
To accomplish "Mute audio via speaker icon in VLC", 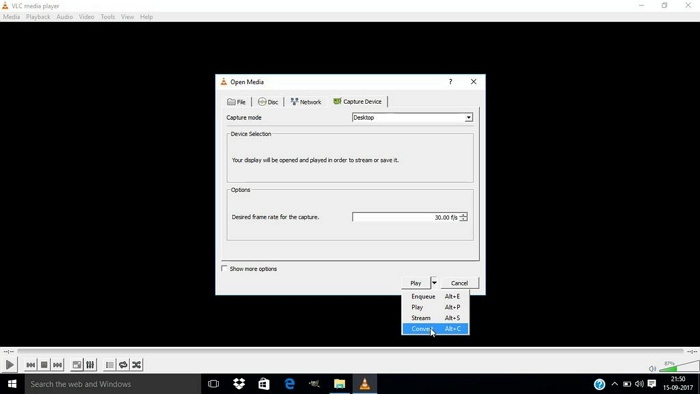I will tap(652, 368).
